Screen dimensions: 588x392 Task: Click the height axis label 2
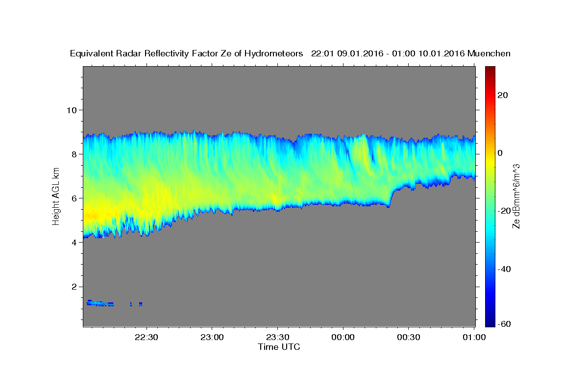[x=73, y=287]
